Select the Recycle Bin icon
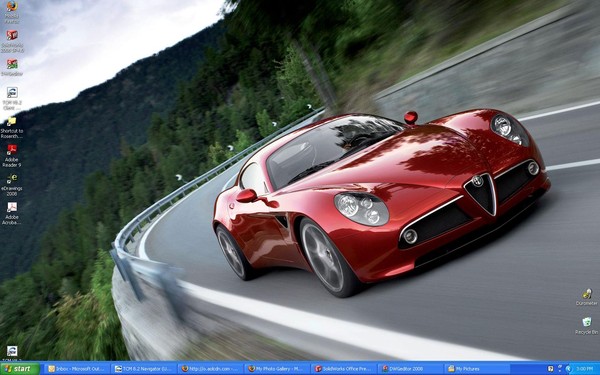Screen dimensions: 600x375 coord(587,326)
